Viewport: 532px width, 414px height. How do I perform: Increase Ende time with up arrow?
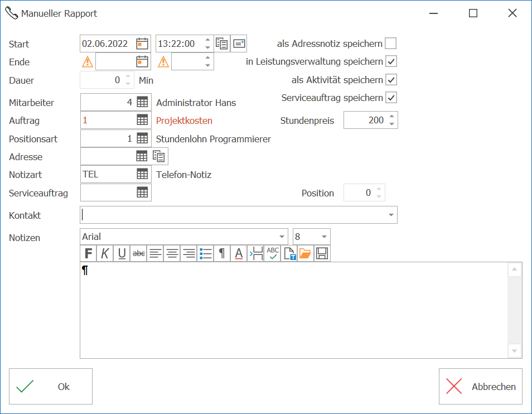(207, 58)
